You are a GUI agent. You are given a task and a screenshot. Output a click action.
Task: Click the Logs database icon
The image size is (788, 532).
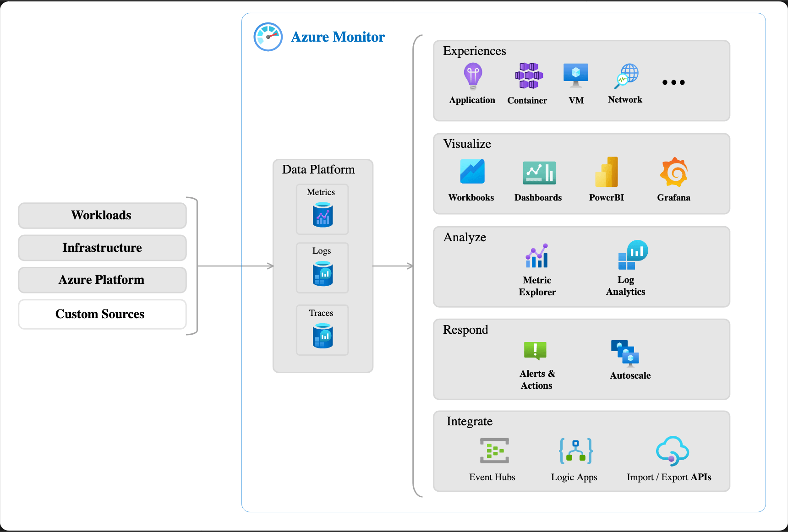pos(323,273)
